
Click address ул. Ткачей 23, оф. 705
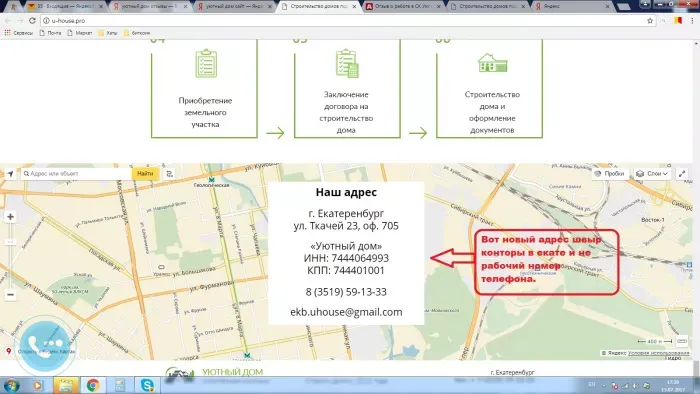coord(346,226)
